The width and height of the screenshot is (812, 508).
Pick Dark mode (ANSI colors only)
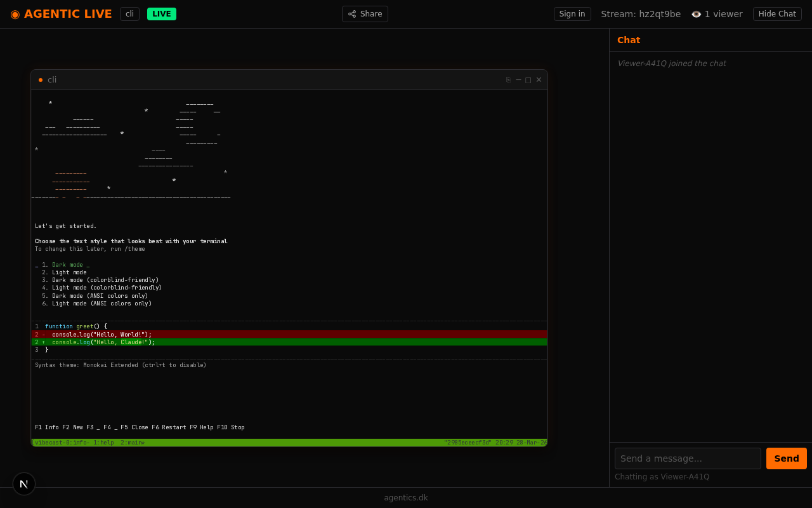click(x=100, y=296)
